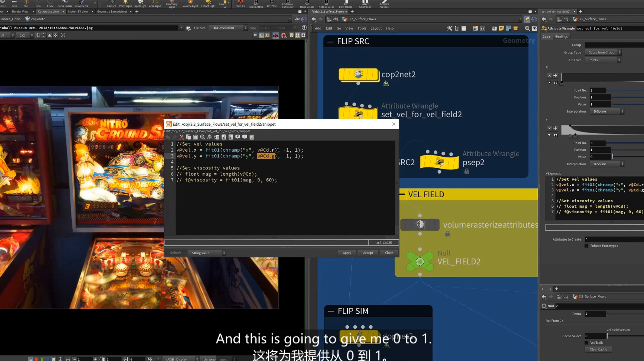The image size is (644, 361).
Task: Click the Clear Cache button
Action: [x=598, y=349]
